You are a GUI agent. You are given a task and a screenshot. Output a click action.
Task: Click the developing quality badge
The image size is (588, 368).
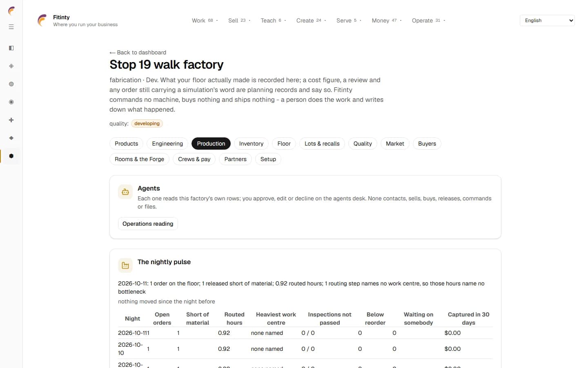(147, 123)
